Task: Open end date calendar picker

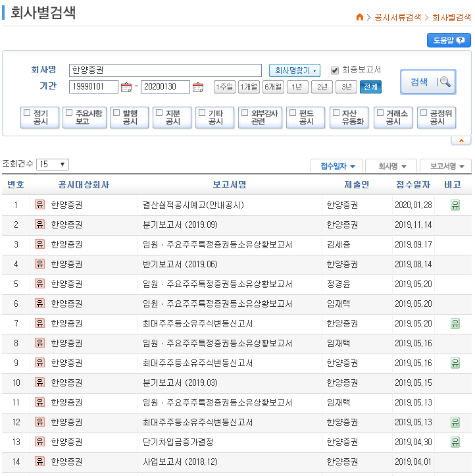Action: pyautogui.click(x=198, y=88)
